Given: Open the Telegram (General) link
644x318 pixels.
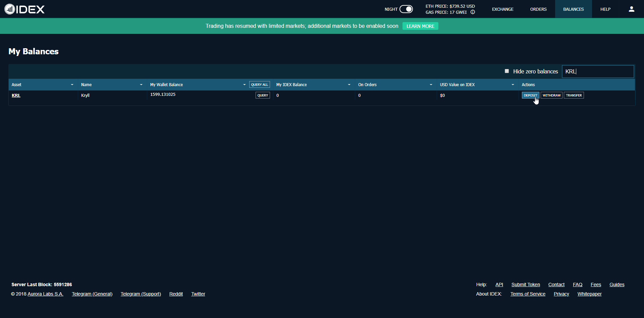Looking at the screenshot, I should [x=92, y=294].
